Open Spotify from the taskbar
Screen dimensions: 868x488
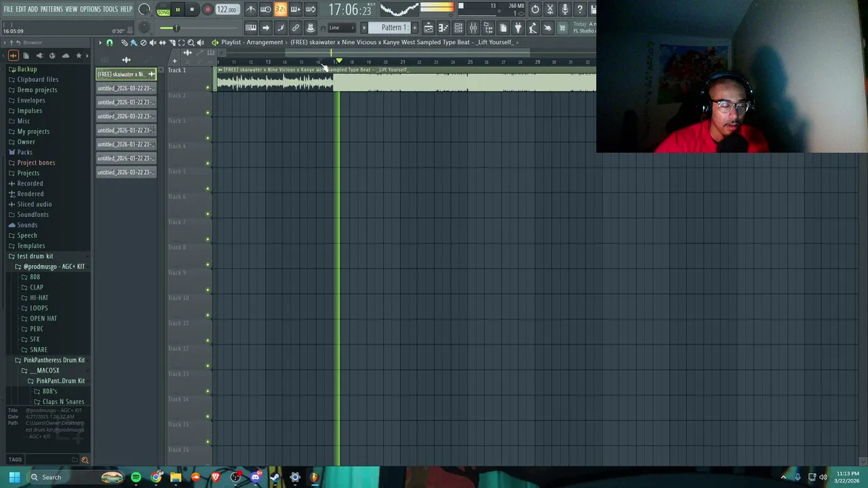click(x=136, y=477)
